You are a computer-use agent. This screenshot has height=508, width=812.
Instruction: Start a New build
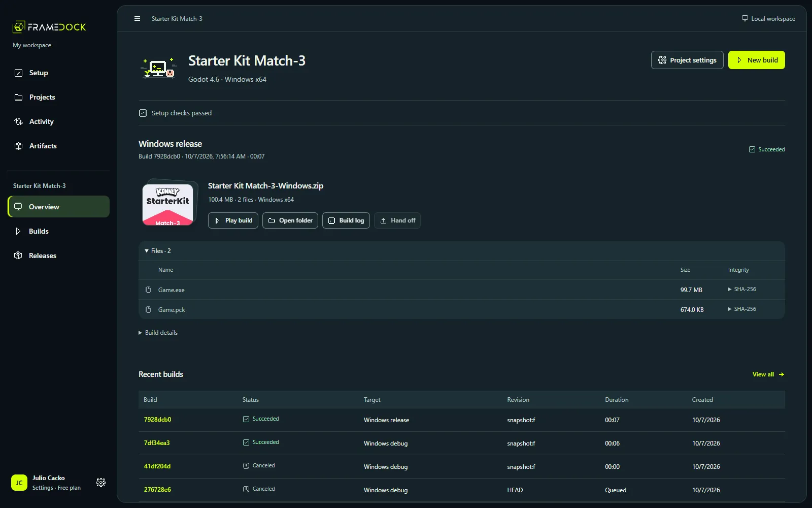pyautogui.click(x=756, y=60)
